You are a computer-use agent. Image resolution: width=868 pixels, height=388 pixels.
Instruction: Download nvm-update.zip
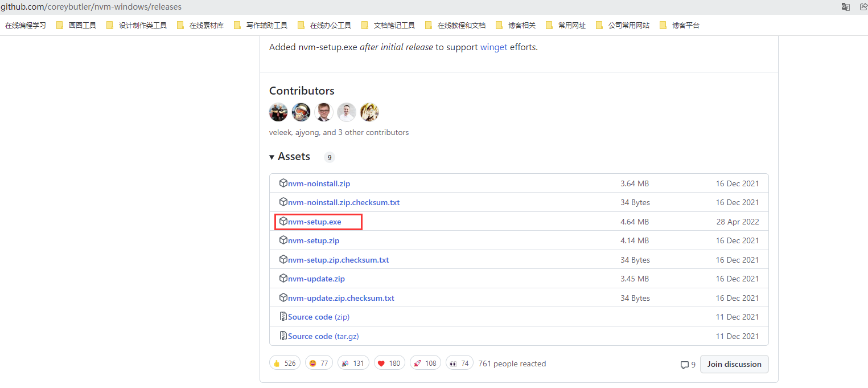316,279
